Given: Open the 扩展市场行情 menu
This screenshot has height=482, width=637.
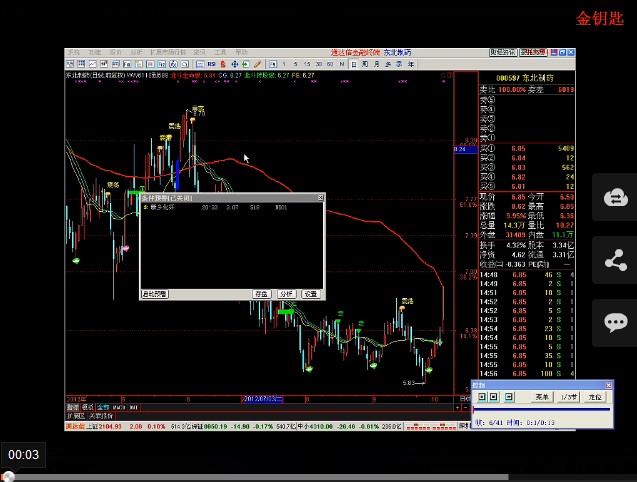Looking at the screenshot, I should click(x=168, y=52).
